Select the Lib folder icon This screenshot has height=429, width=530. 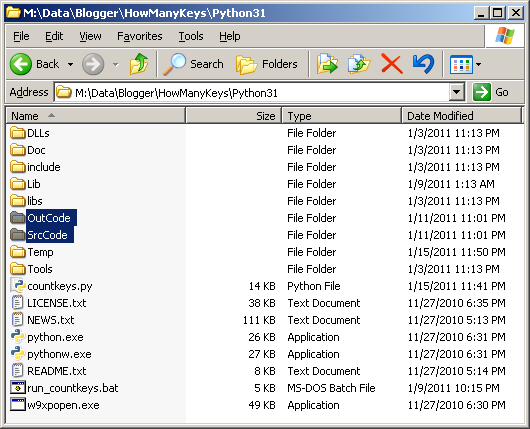pyautogui.click(x=18, y=184)
